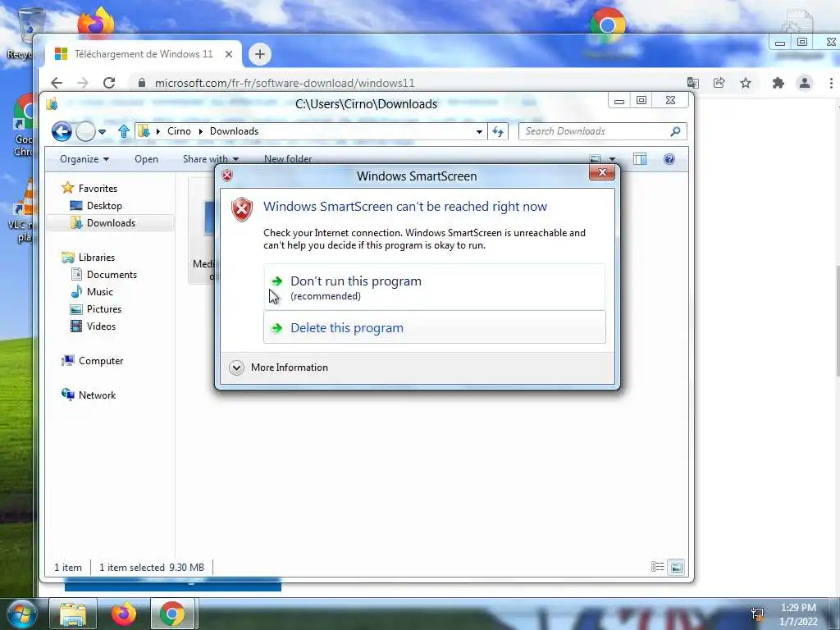The width and height of the screenshot is (840, 630).
Task: Open Libraries in navigation pane
Action: [x=97, y=257]
